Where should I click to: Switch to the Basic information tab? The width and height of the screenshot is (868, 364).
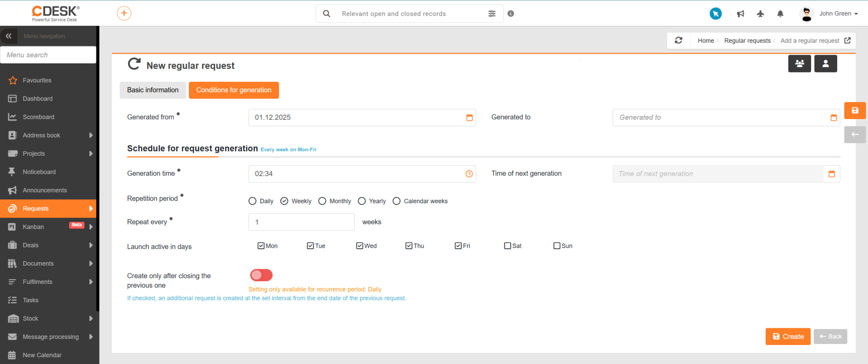(x=153, y=90)
